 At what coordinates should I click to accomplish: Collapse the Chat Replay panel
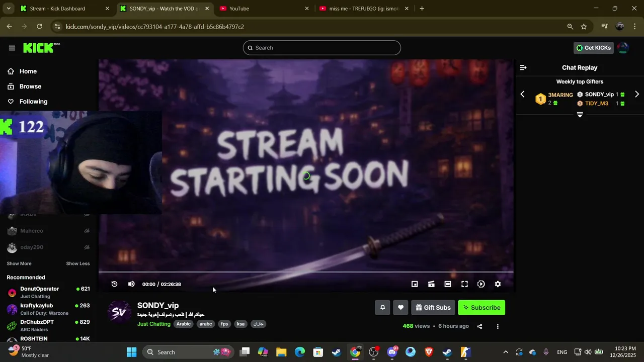tap(523, 67)
